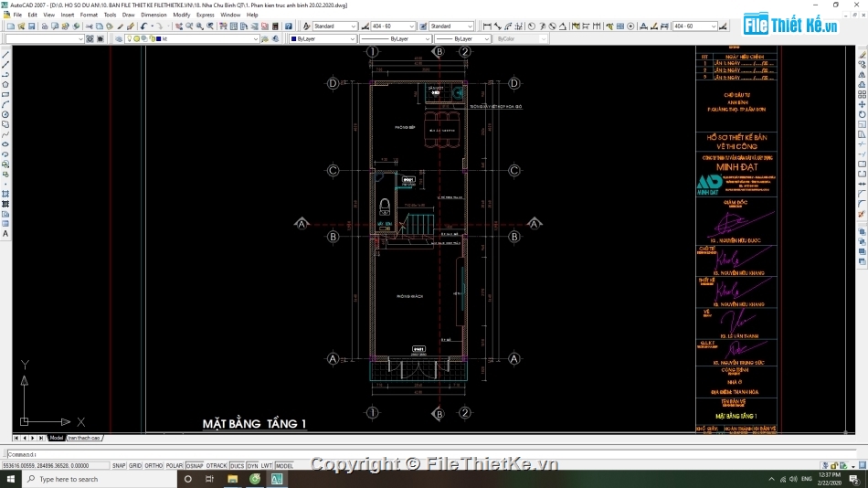The height and width of the screenshot is (488, 868).
Task: Switch to the tran thach cao layout tab
Action: (84, 438)
